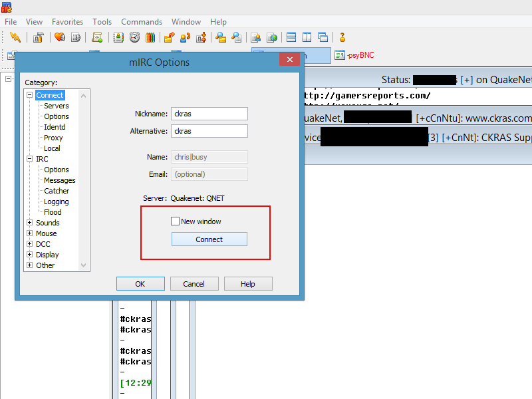Expand the Display category node
This screenshot has width=532, height=399.
[x=29, y=255]
